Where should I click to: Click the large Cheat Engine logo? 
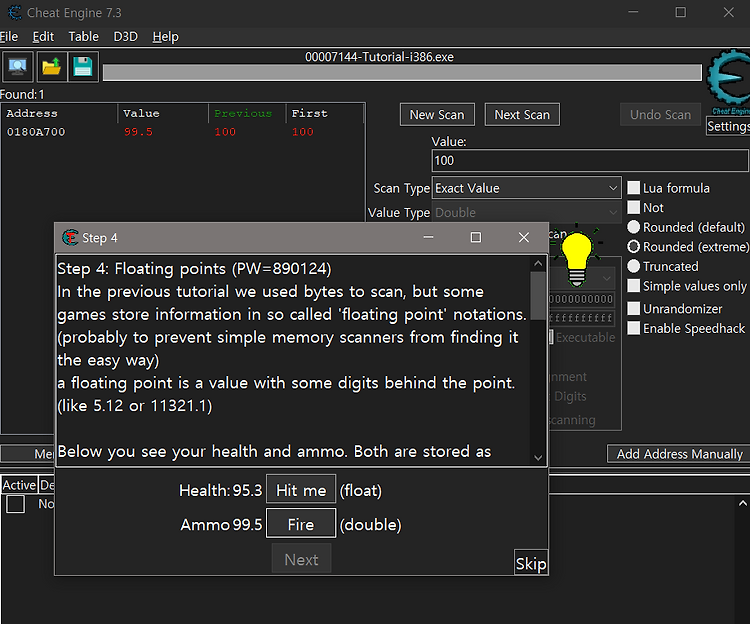[x=729, y=77]
